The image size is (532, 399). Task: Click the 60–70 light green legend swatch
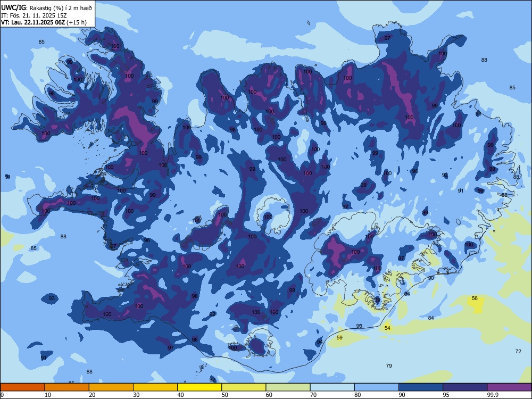[x=288, y=387]
